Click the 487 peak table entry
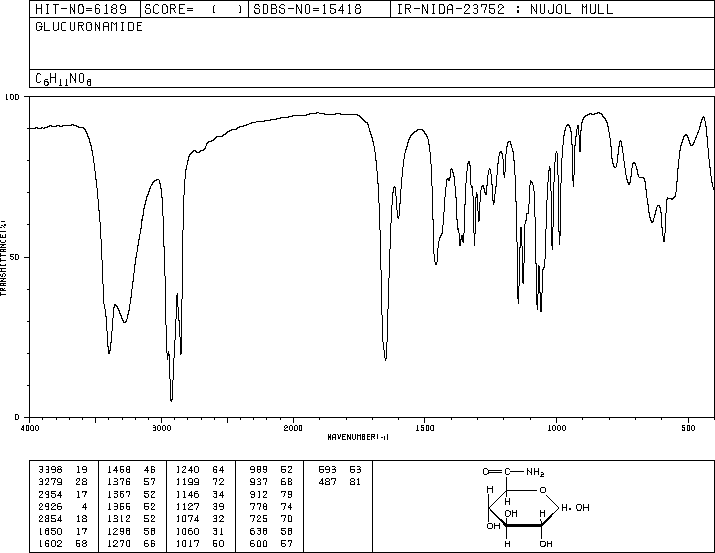 pyautogui.click(x=327, y=482)
